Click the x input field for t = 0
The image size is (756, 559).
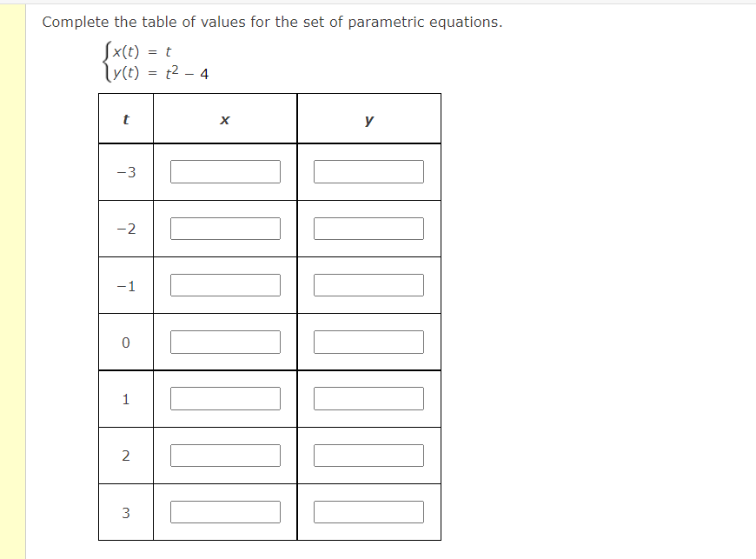coord(225,341)
